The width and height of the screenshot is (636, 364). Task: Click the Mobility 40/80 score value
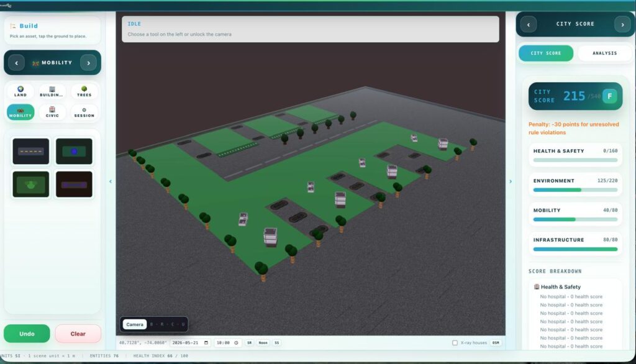click(x=610, y=210)
